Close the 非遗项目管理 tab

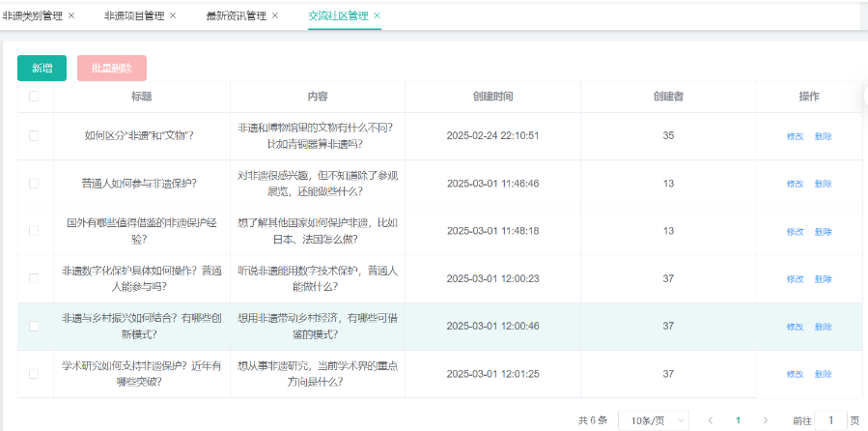point(173,15)
